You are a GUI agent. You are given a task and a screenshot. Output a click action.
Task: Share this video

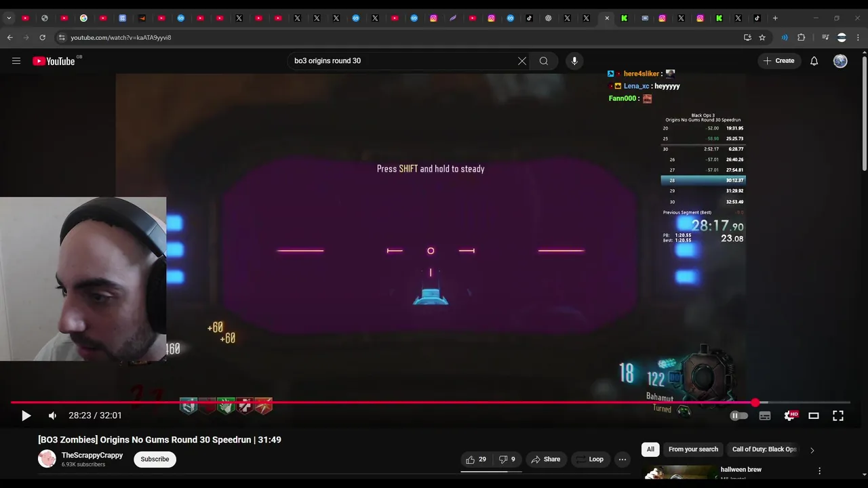[x=546, y=460]
